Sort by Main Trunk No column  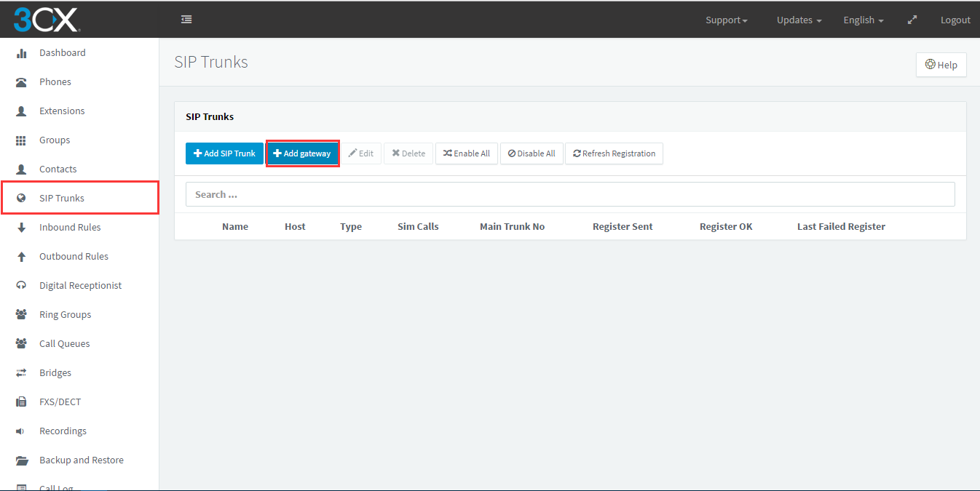pos(512,227)
